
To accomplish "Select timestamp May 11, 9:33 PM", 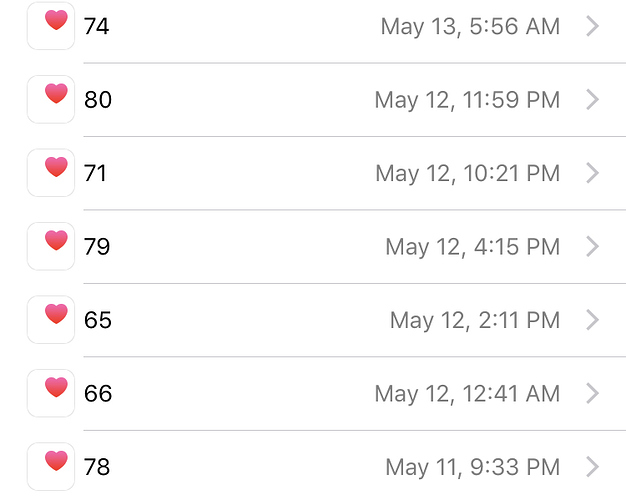I will click(x=473, y=467).
